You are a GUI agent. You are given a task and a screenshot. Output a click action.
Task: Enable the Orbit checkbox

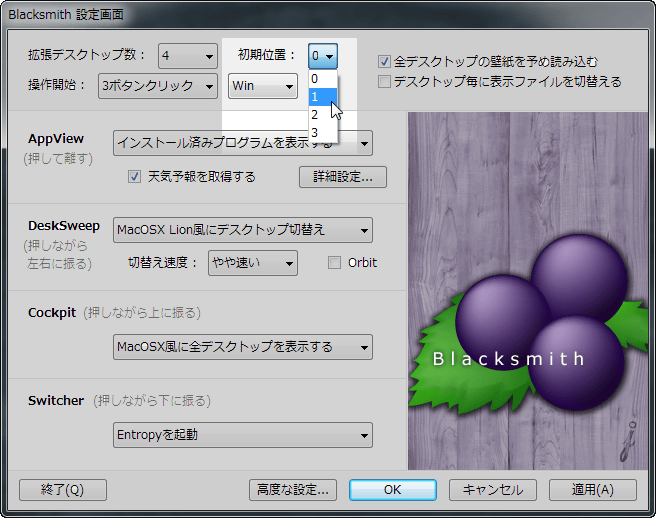334,263
